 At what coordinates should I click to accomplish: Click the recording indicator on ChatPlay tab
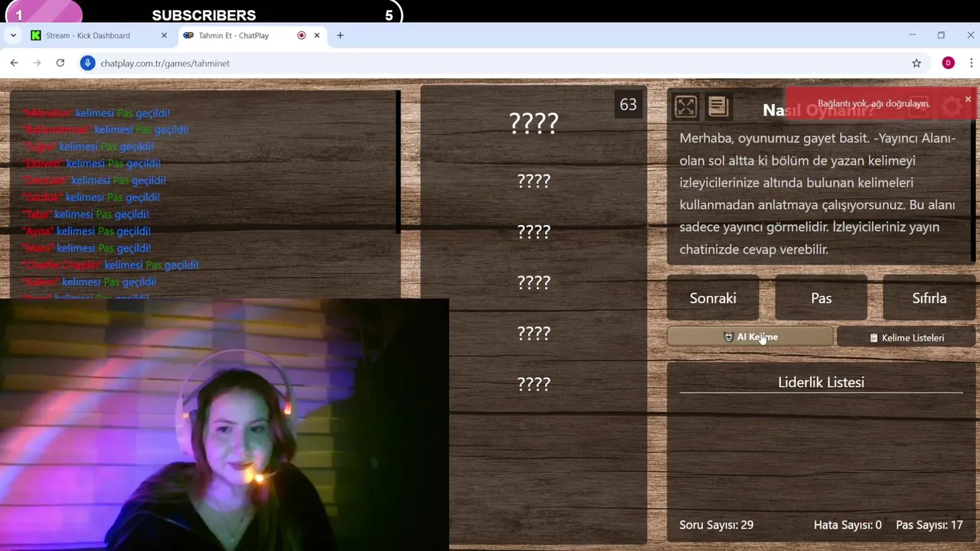pos(301,35)
